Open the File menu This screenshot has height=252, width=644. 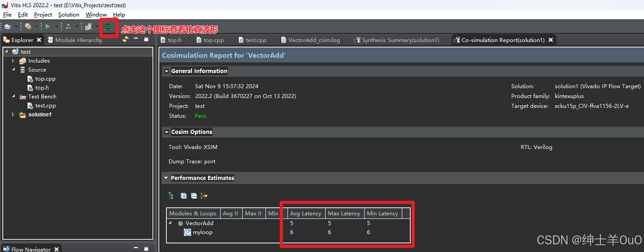tap(7, 15)
